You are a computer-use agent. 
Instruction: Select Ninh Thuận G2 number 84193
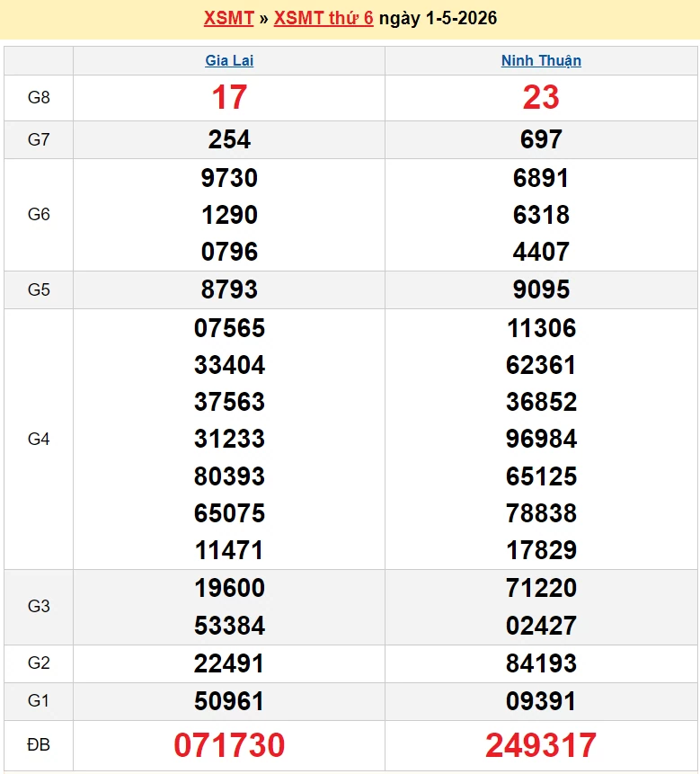[541, 663]
